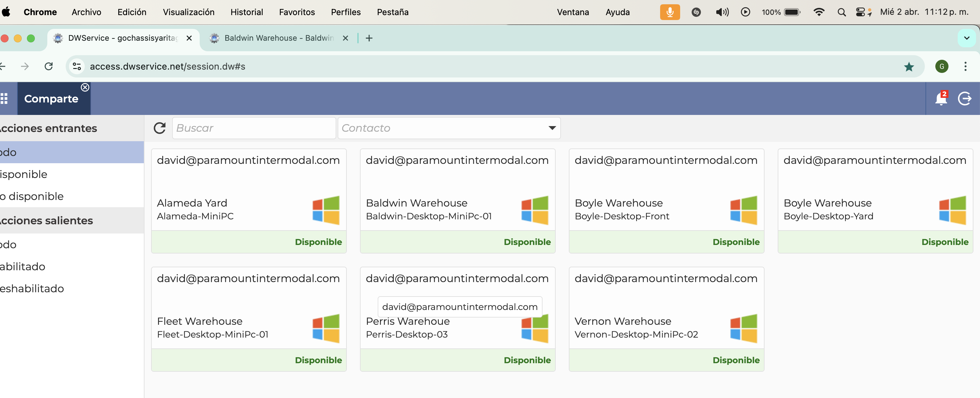The width and height of the screenshot is (980, 398).
Task: Click the Windows logo on Vernon Warehouse card
Action: click(744, 328)
